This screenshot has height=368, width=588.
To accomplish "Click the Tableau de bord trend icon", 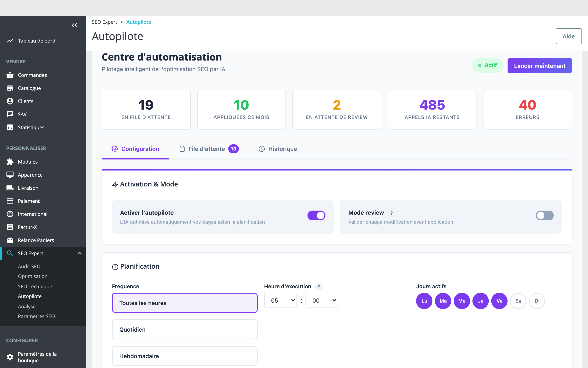I will (10, 41).
